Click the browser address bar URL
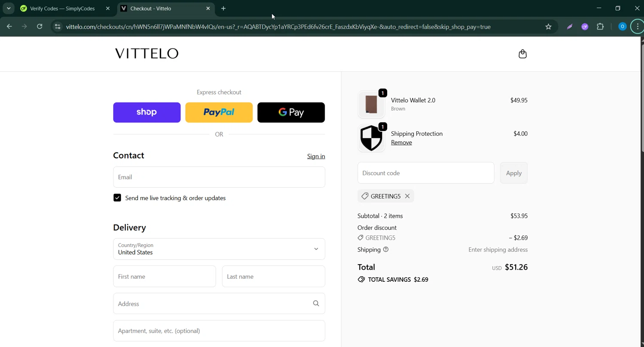The height and width of the screenshot is (347, 644). point(278,27)
